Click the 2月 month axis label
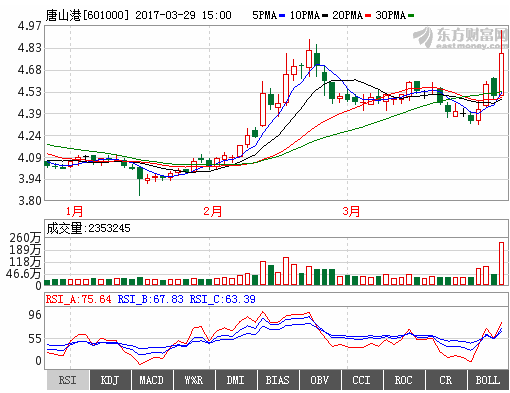510x393 pixels. (x=213, y=211)
